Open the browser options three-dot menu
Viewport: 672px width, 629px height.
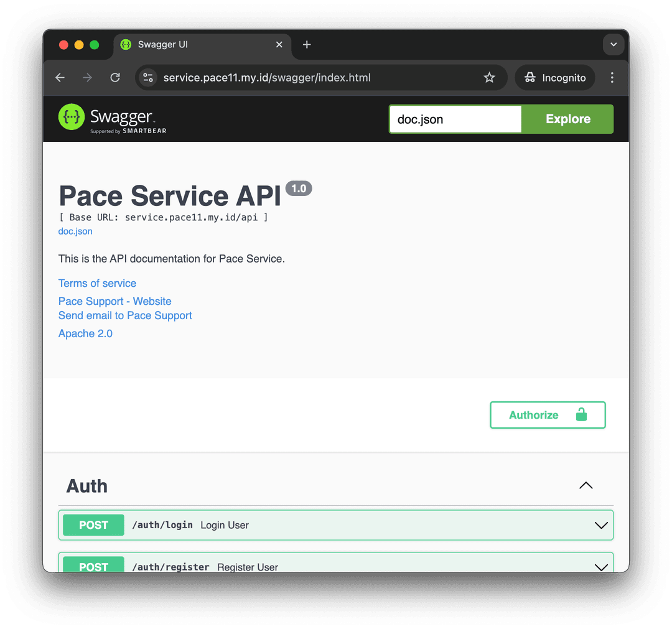[x=612, y=77]
